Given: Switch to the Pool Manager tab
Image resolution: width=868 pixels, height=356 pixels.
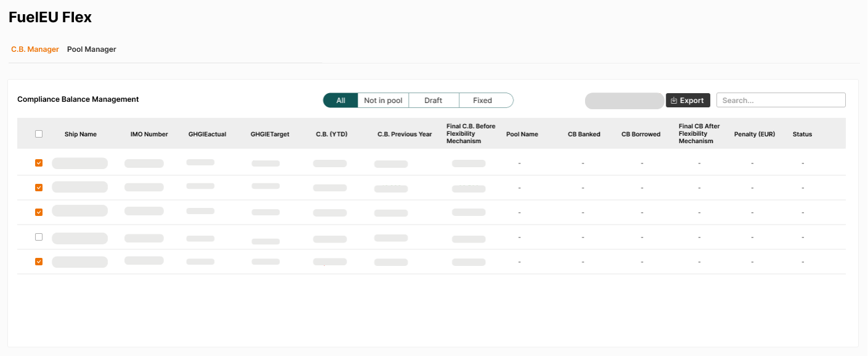Looking at the screenshot, I should click(x=91, y=49).
